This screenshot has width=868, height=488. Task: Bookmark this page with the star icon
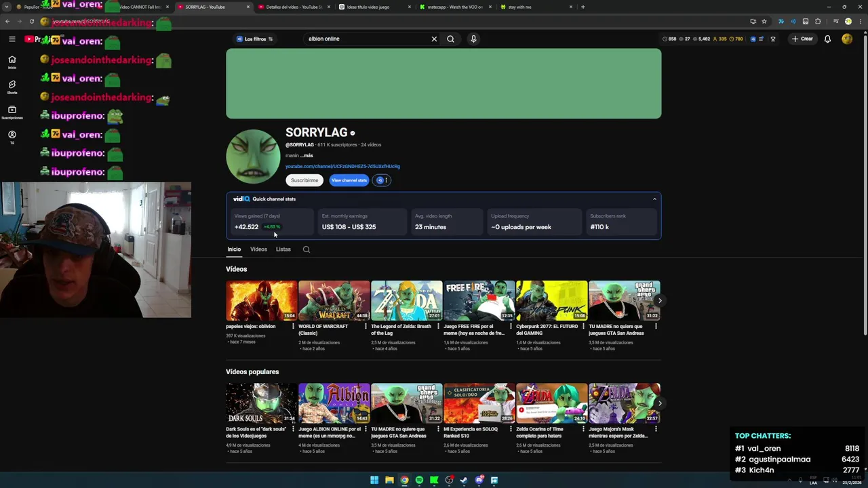[x=764, y=21]
